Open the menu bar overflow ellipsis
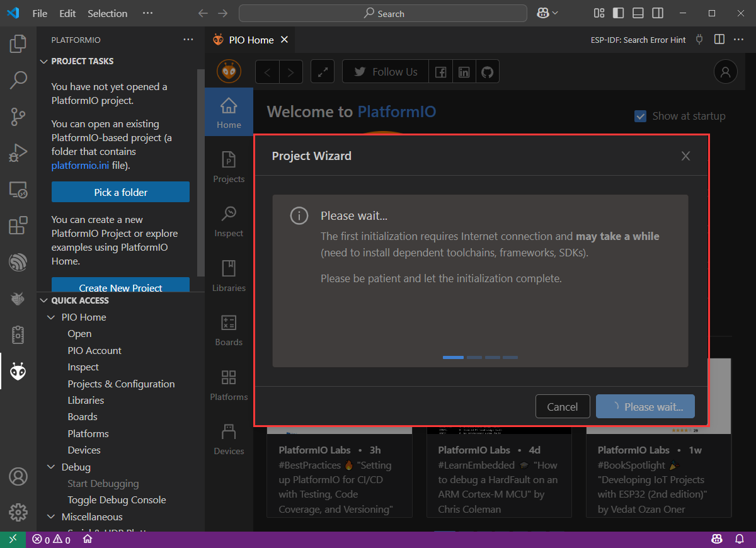This screenshot has height=548, width=756. point(147,13)
